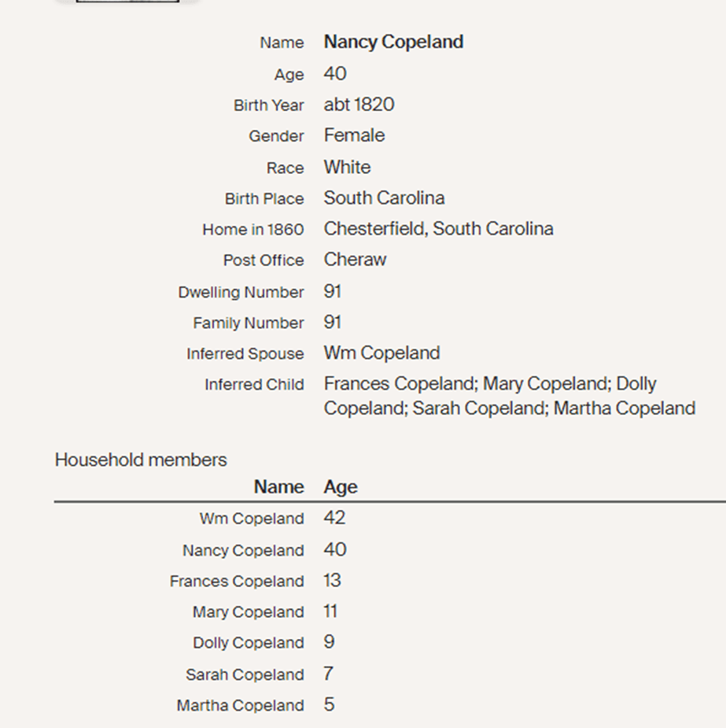Open Dolly Copeland, age 9, household entry

248,643
